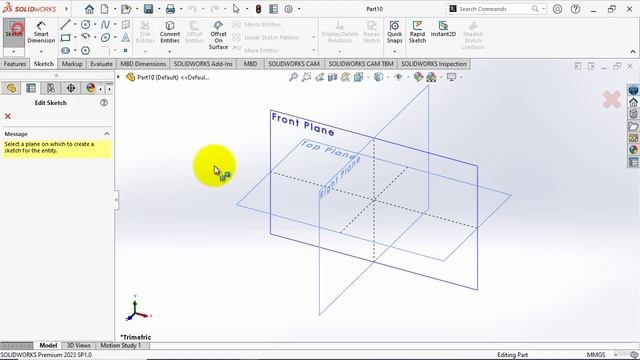Open ConfigurationManager tab
640x360 pixels.
pos(51,88)
